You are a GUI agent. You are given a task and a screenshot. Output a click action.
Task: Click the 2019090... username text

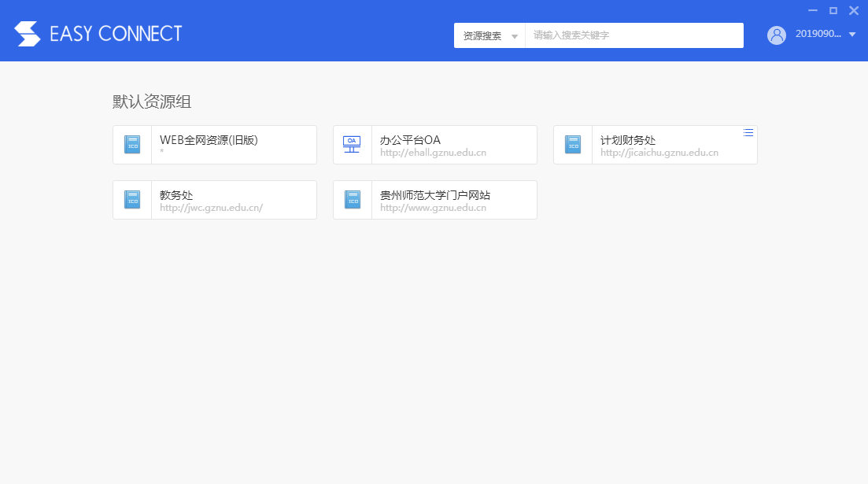pos(818,34)
